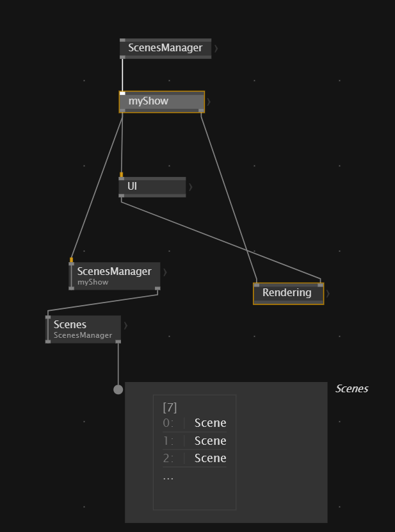Click the Scene entry at index 2

click(210, 458)
